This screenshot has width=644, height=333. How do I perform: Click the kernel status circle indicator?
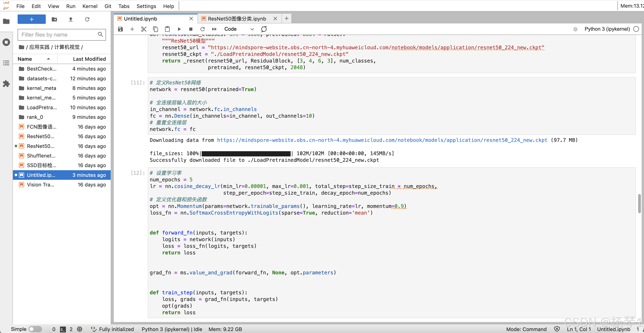click(636, 29)
